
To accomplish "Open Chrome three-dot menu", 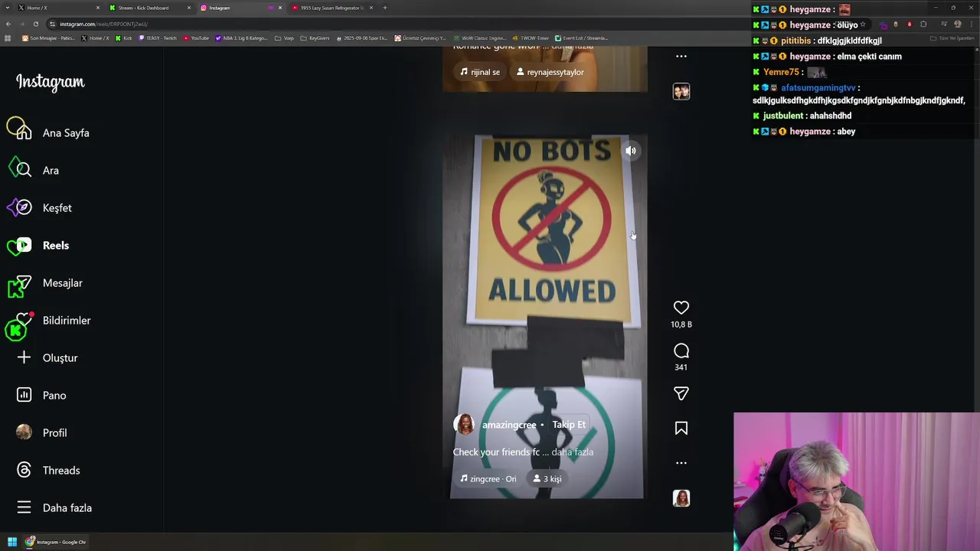I will coord(972,24).
